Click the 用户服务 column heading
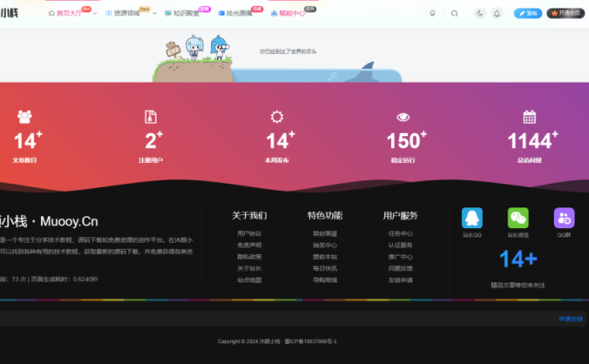This screenshot has height=364, width=589. click(x=401, y=215)
